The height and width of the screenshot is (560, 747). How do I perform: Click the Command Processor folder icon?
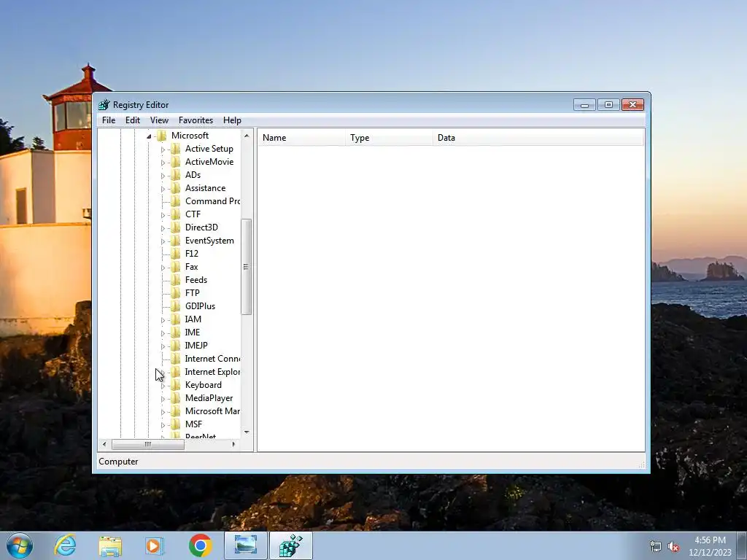176,201
